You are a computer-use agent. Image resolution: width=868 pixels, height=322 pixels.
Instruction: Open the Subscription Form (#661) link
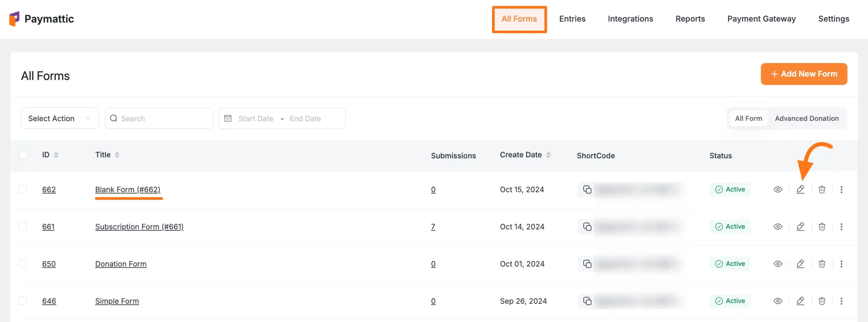139,227
